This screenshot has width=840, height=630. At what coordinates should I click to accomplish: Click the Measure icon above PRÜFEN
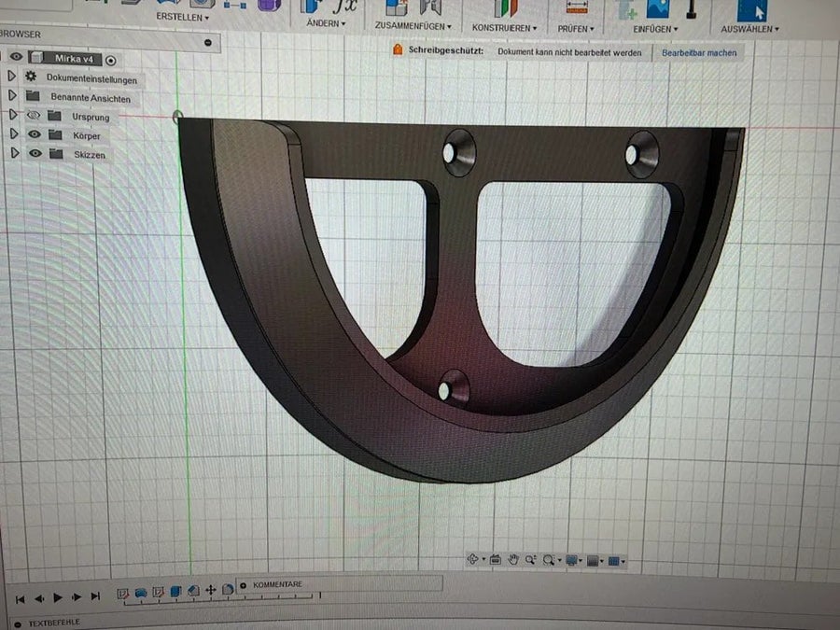pos(577,7)
